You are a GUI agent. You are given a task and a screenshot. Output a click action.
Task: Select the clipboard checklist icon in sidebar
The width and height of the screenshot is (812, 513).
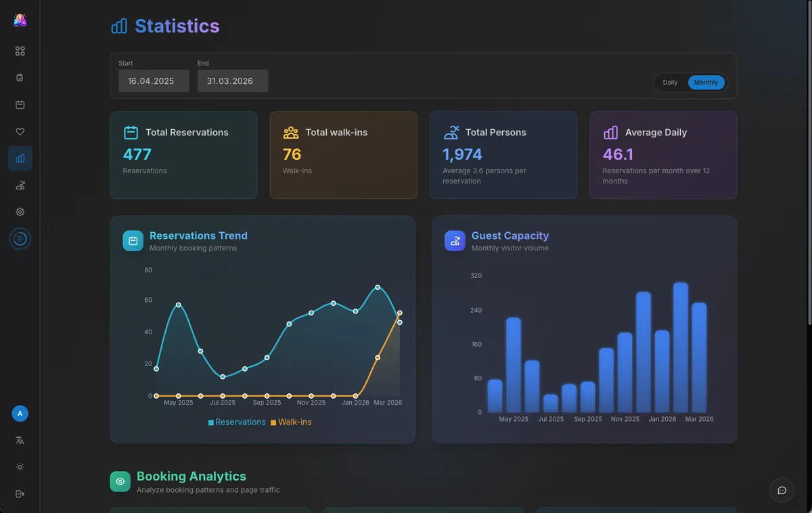click(x=20, y=77)
